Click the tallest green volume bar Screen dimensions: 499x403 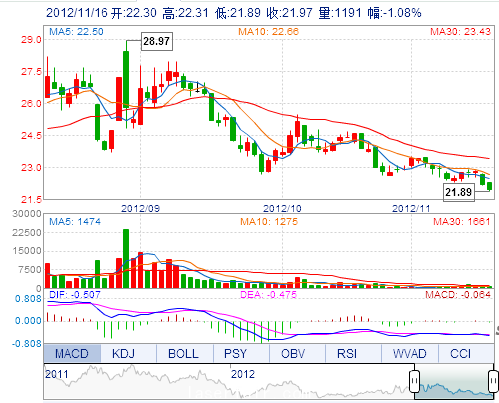pyautogui.click(x=126, y=259)
